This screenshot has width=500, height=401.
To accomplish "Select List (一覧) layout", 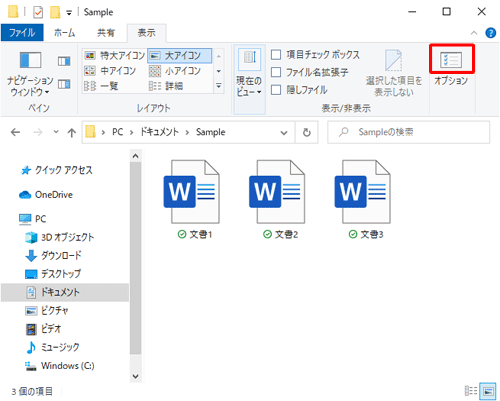I will click(x=101, y=86).
